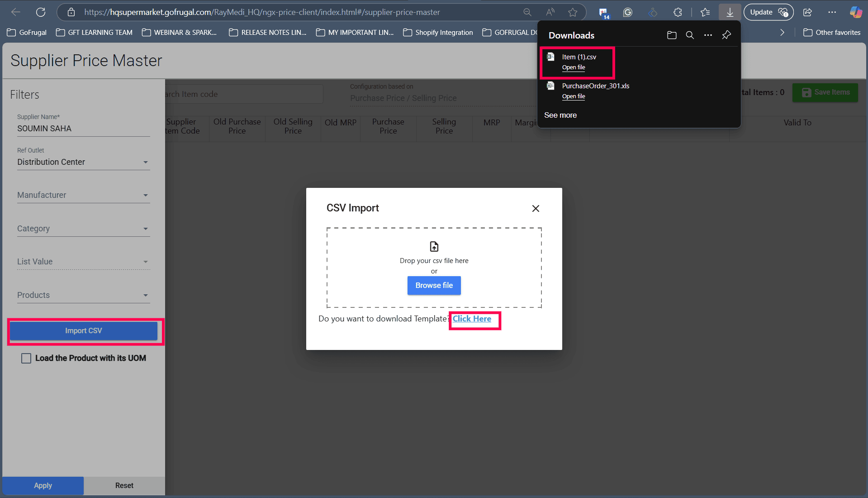Viewport: 868px width, 498px height.
Task: Expand the Products dropdown
Action: pos(83,295)
